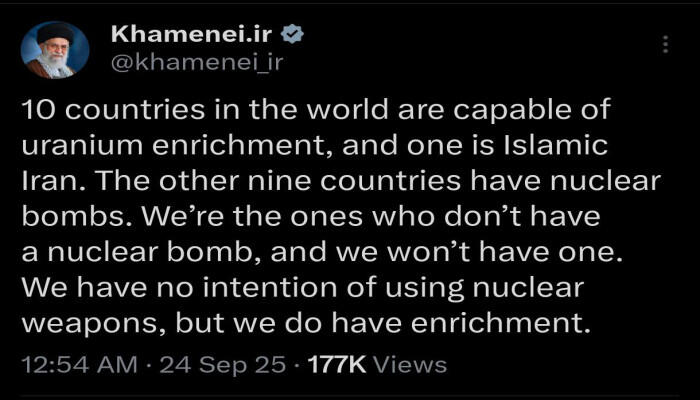
Task: Click the line mentioning "other nine countries have nuclear"
Action: (341, 181)
